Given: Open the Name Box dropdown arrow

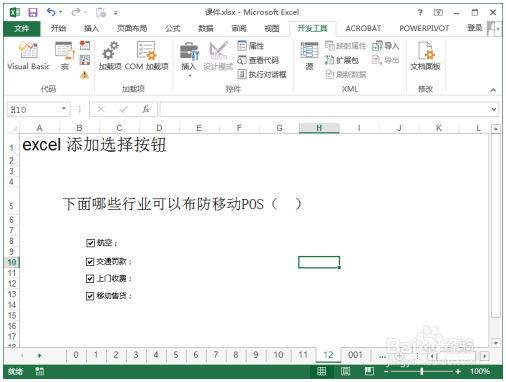Looking at the screenshot, I should [64, 109].
